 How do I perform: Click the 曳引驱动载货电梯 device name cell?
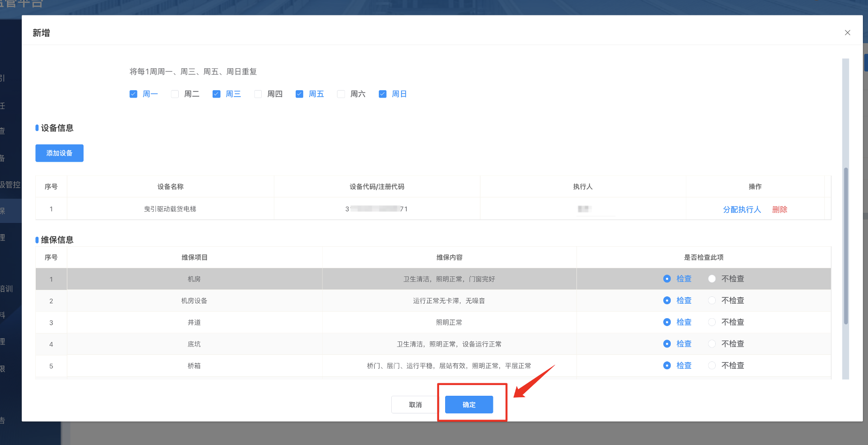(x=170, y=209)
